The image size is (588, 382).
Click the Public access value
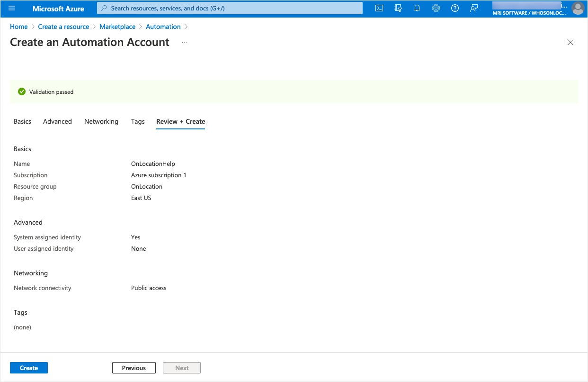click(x=149, y=288)
